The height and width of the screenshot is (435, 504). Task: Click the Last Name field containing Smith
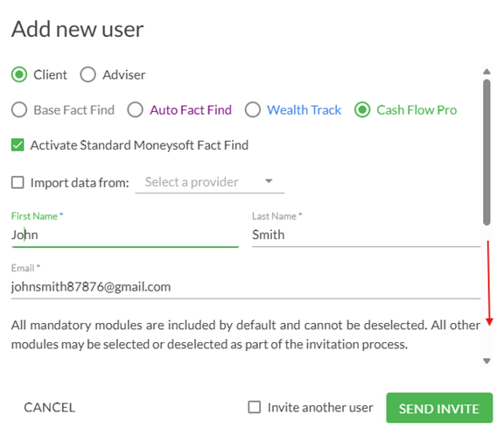pos(366,235)
